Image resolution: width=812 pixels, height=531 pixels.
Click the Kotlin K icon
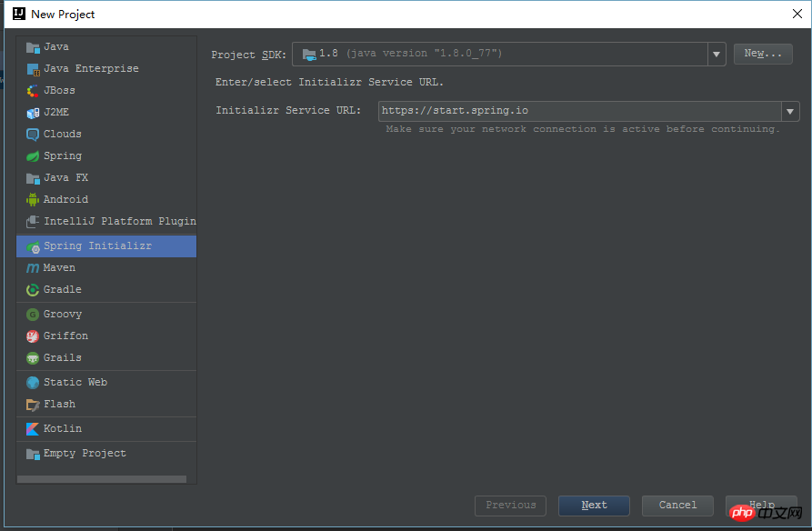pos(33,429)
